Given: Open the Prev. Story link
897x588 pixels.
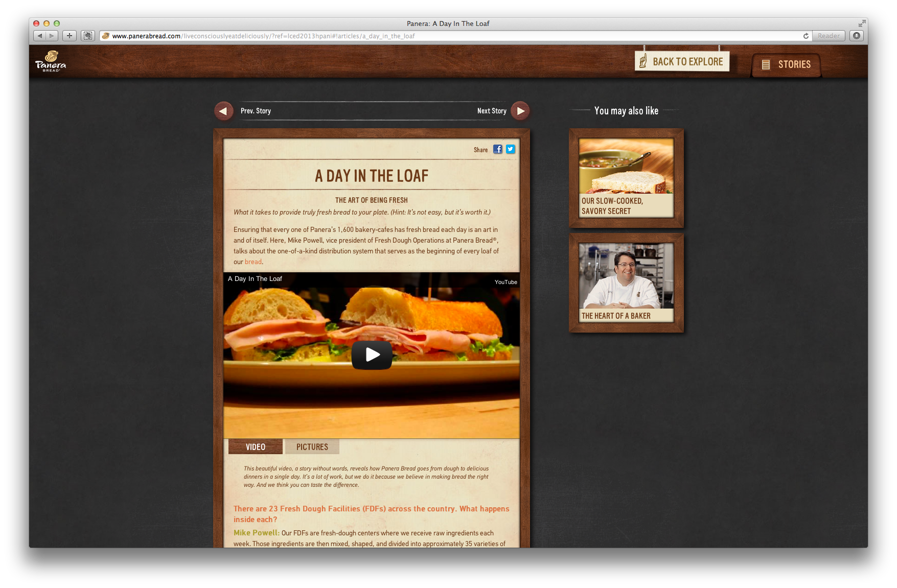Looking at the screenshot, I should (256, 111).
